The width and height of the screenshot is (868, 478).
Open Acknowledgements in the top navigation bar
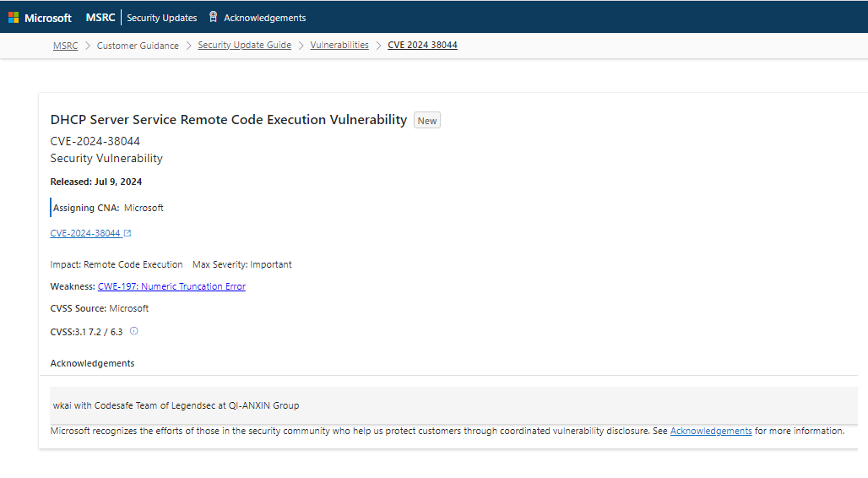[x=264, y=18]
